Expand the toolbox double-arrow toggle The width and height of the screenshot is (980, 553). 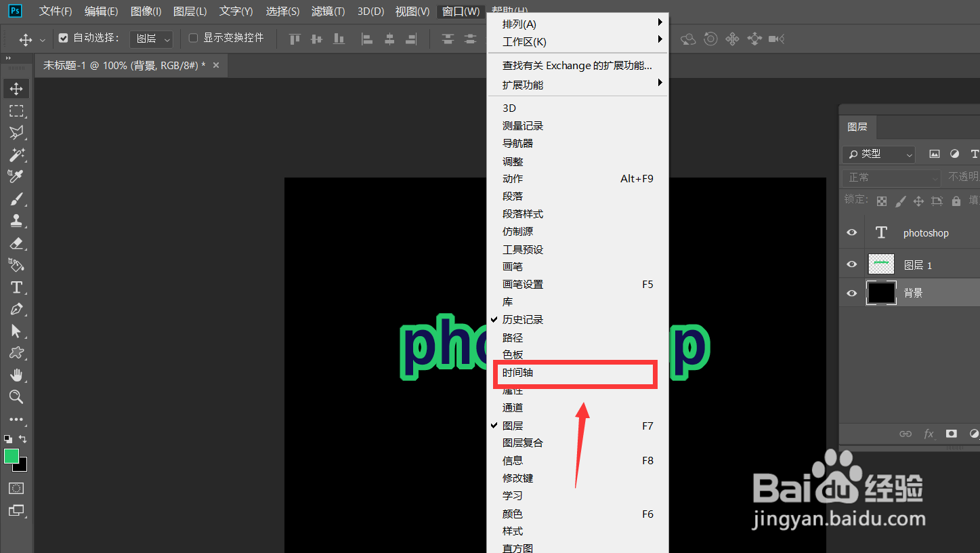point(9,59)
